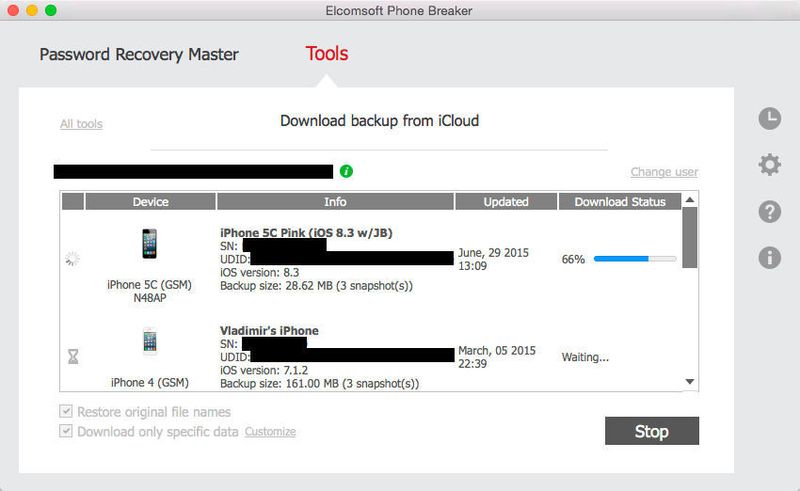Open settings via the gear icon
Image resolution: width=800 pixels, height=491 pixels.
769,164
